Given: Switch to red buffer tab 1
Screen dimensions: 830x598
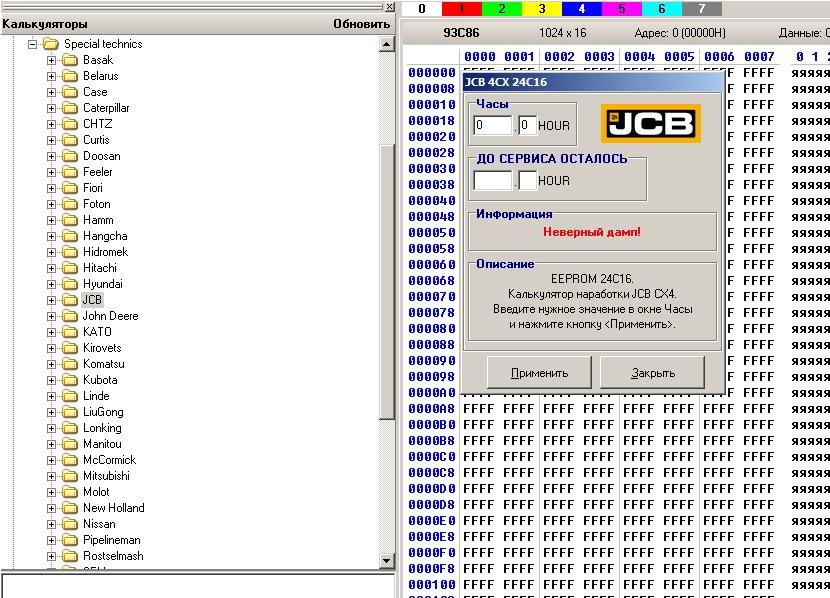Looking at the screenshot, I should click(x=462, y=8).
